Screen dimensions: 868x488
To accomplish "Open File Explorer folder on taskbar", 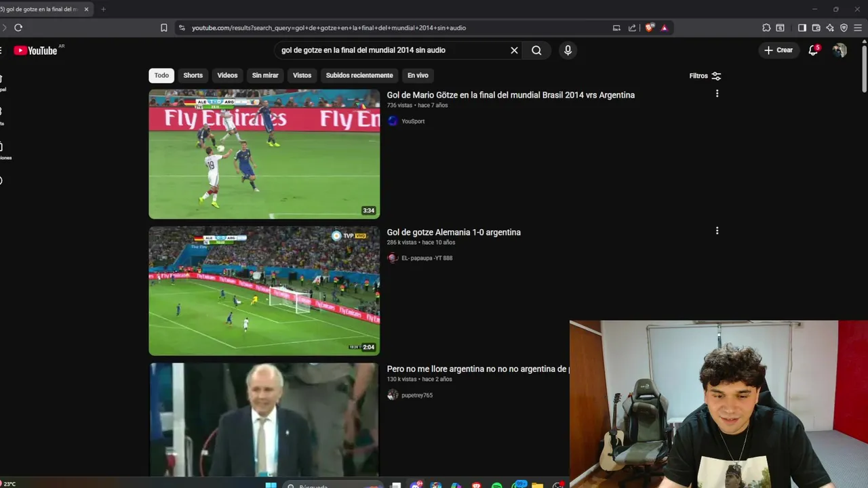I will click(x=537, y=485).
